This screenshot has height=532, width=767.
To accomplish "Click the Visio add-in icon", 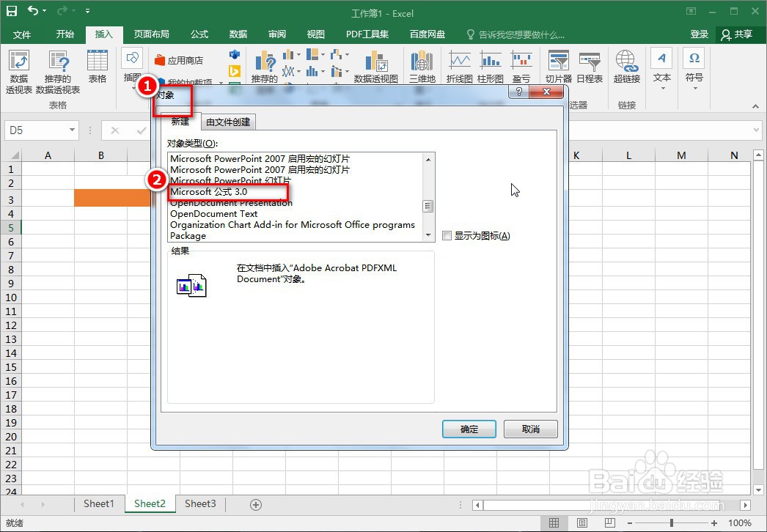I will (x=235, y=54).
